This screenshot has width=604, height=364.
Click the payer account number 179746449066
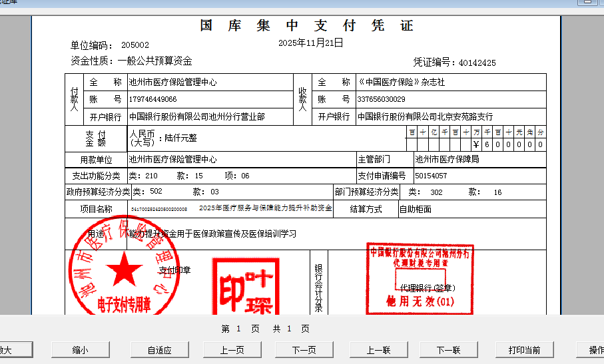(x=153, y=99)
